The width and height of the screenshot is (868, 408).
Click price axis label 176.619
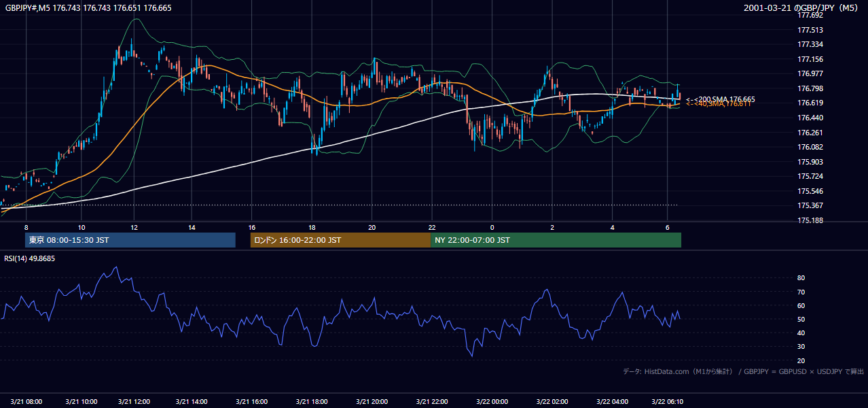(x=810, y=103)
